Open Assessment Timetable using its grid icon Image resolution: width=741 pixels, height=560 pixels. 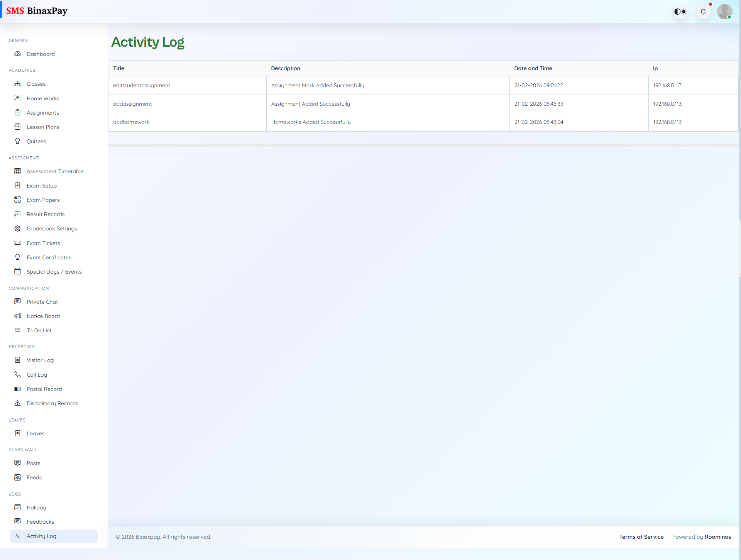click(x=18, y=171)
